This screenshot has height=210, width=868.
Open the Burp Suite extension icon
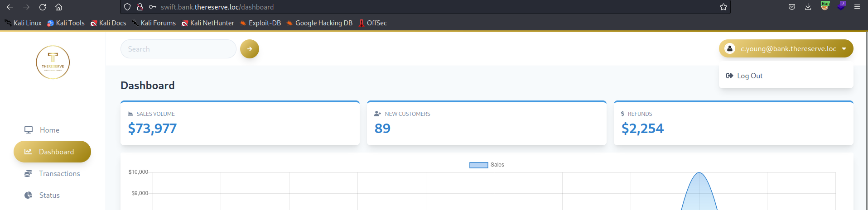pyautogui.click(x=825, y=6)
